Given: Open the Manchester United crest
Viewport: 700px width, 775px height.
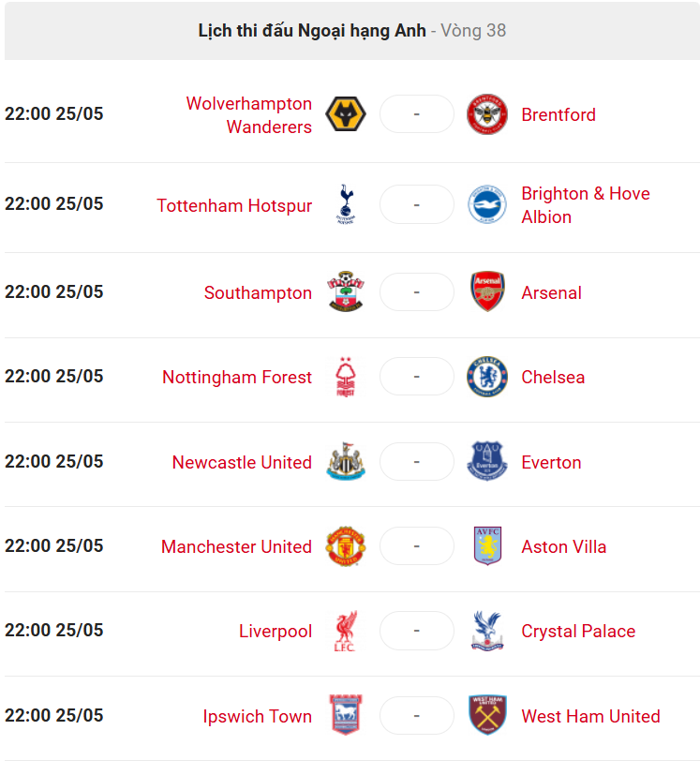Looking at the screenshot, I should (346, 546).
